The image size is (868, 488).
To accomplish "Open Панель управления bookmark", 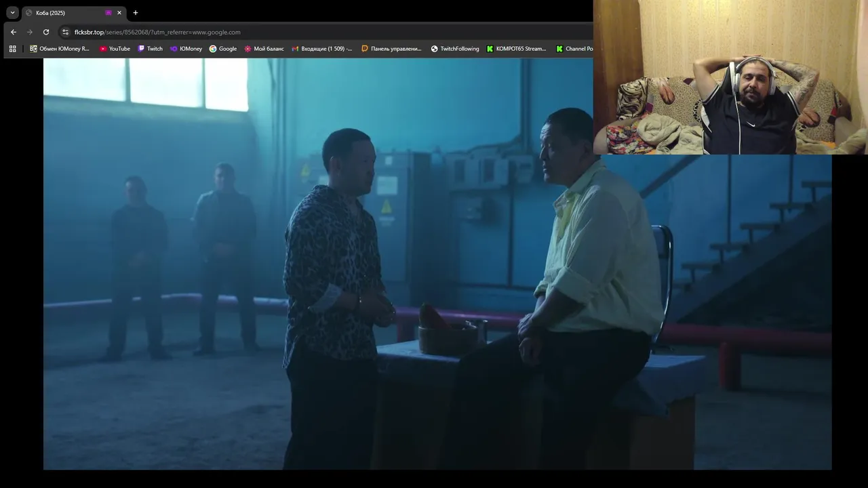I will coord(391,49).
